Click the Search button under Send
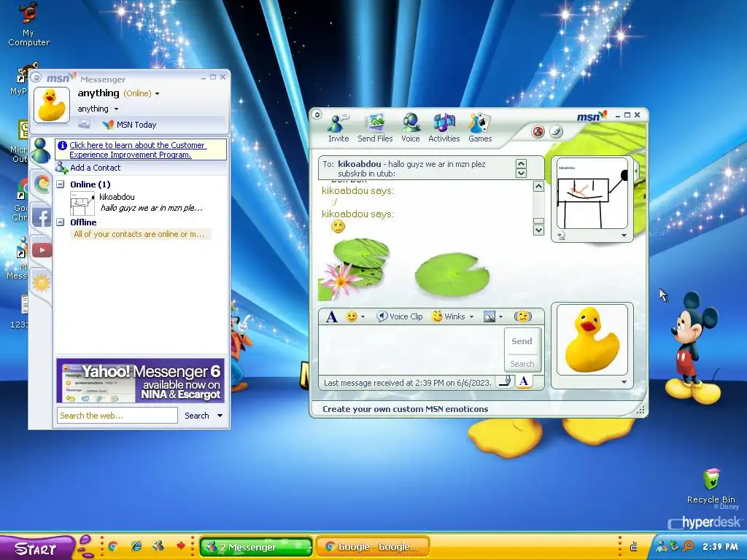Screen dimensions: 747x560 tap(522, 364)
